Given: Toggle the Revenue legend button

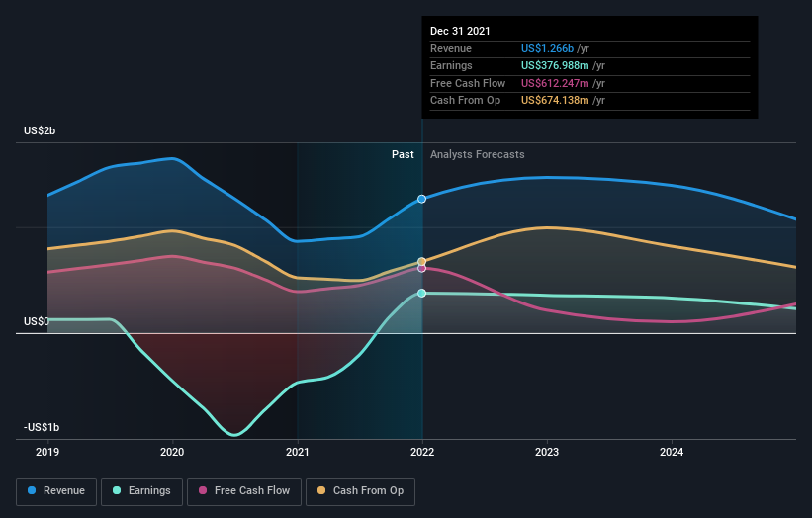Looking at the screenshot, I should coord(56,491).
